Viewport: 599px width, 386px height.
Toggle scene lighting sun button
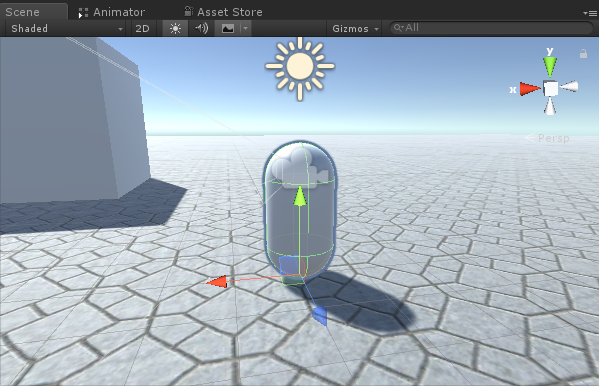click(x=175, y=29)
